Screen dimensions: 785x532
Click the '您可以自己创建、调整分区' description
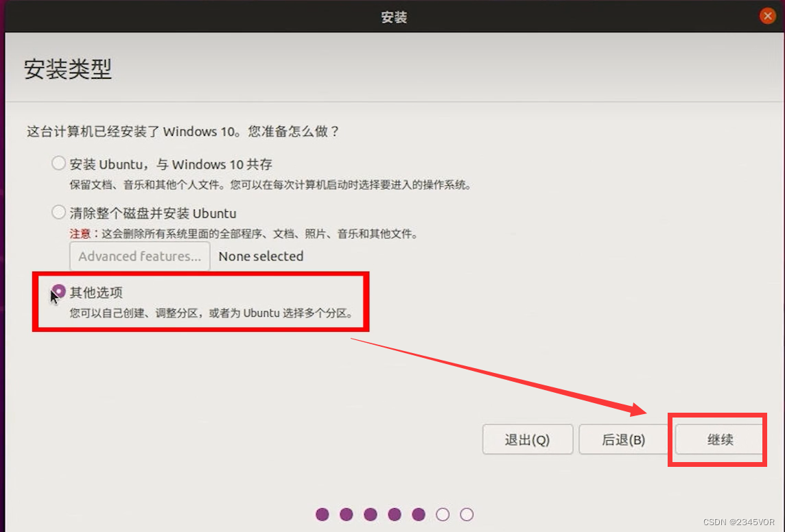point(211,313)
